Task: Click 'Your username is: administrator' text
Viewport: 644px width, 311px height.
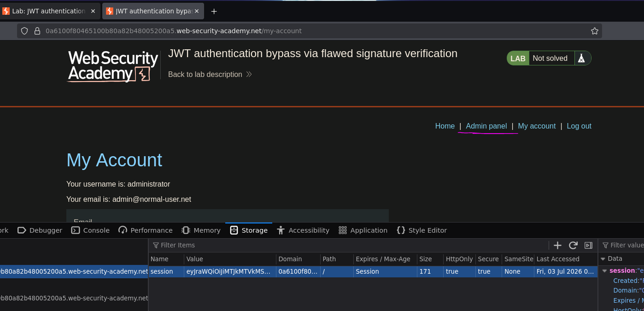Action: click(118, 184)
